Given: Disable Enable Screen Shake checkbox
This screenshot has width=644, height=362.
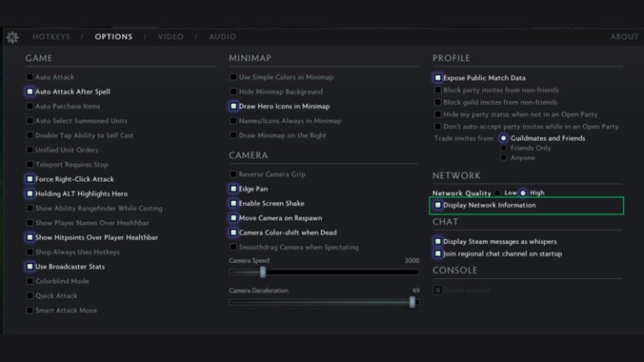Looking at the screenshot, I should 234,204.
